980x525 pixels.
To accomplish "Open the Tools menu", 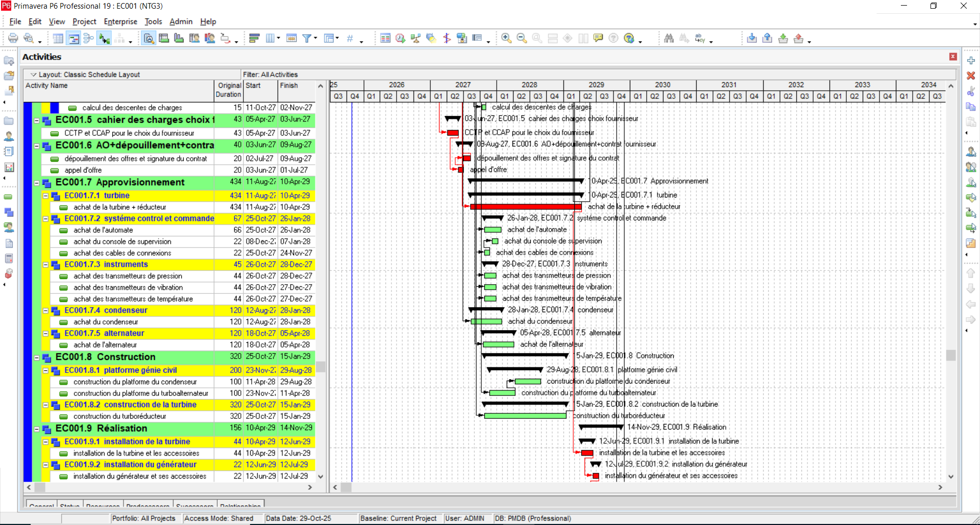I will click(x=153, y=21).
